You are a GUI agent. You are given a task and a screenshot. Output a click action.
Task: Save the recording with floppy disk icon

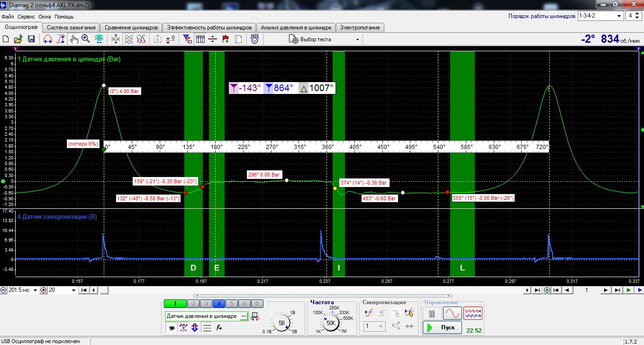point(31,39)
